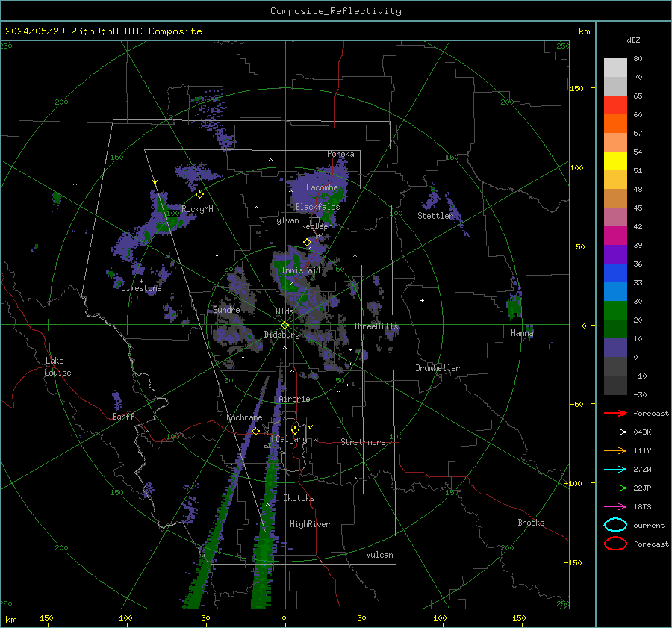Click the red forecast arrow in legend
672x628 pixels.
click(x=615, y=413)
